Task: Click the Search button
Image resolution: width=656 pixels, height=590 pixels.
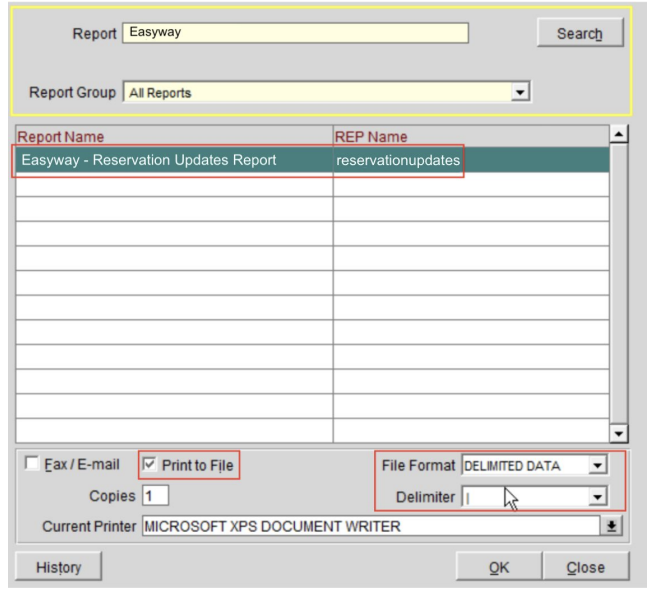Action: 580,33
